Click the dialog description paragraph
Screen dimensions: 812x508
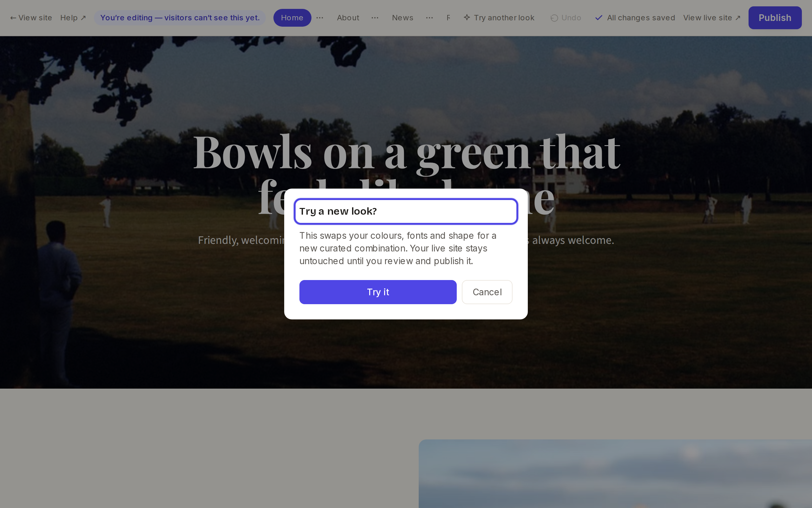coord(398,248)
